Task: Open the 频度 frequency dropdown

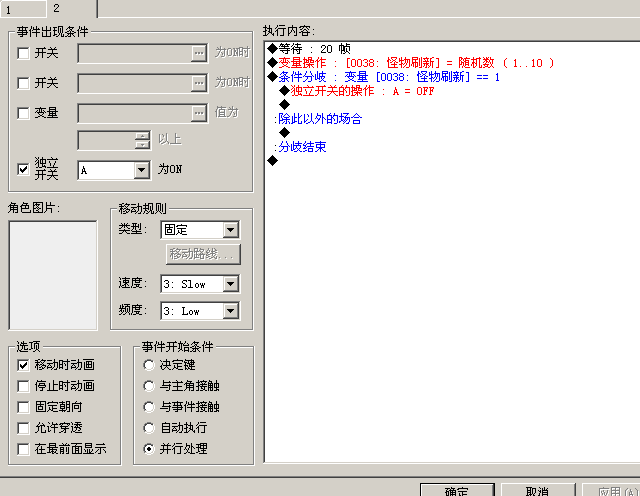Action: coord(231,311)
